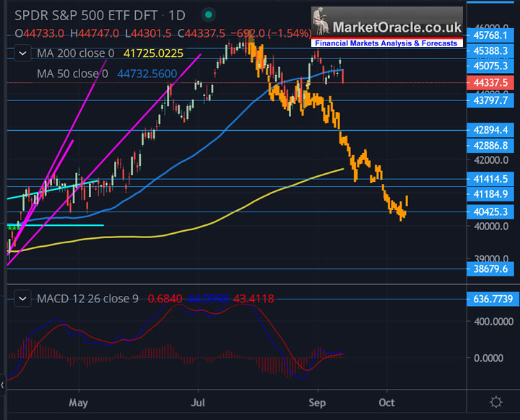Click the MA 200 close 0 label

[76, 53]
